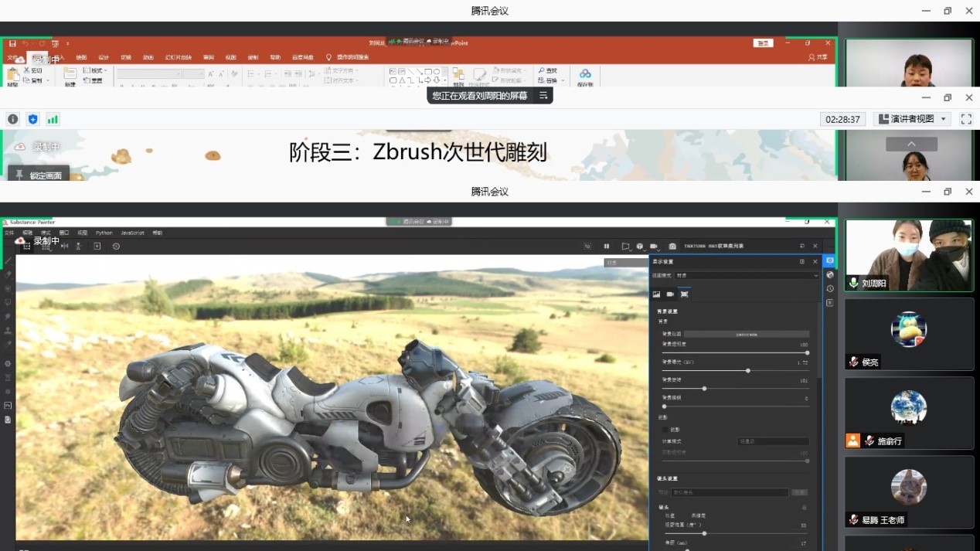Toggle the lock next to camera lens section

[x=805, y=508]
